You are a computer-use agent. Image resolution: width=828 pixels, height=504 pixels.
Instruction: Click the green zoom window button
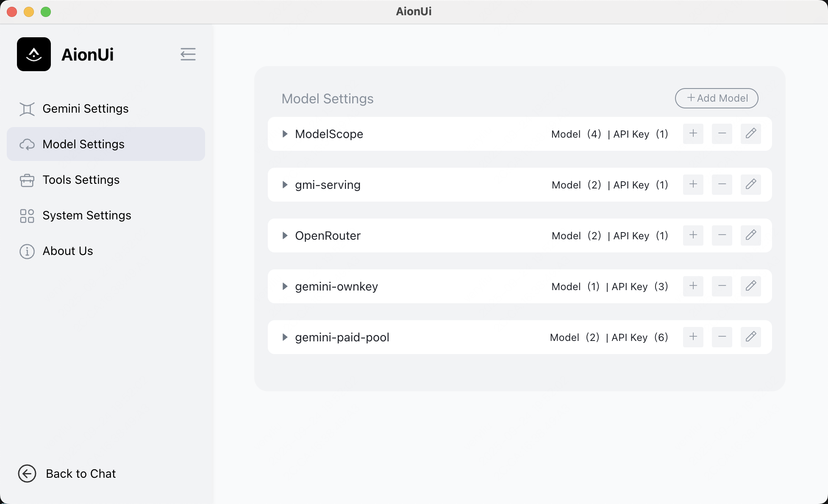46,12
